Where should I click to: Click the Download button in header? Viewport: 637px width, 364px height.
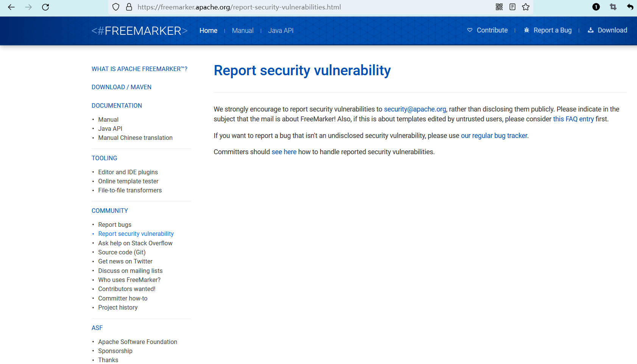[607, 30]
